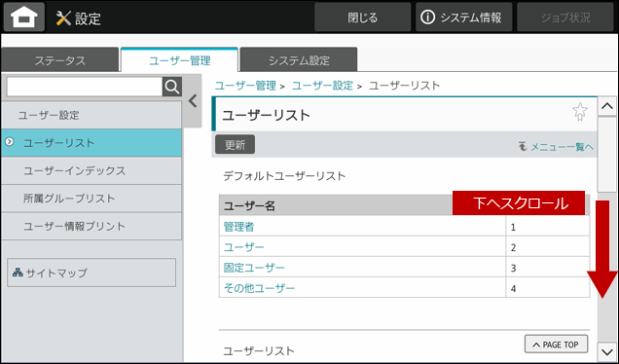Click the scroll up arrow button
619x364 pixels.
tap(606, 106)
